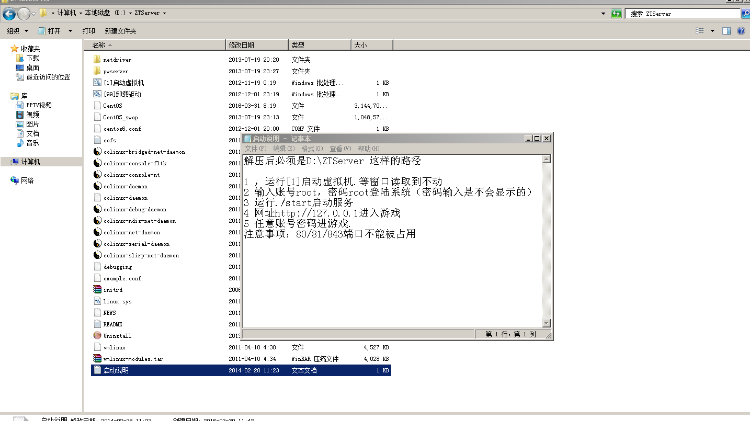Viewport: 750px width, 421px height.
Task: Click the 音乐 music note icon
Action: pos(20,143)
